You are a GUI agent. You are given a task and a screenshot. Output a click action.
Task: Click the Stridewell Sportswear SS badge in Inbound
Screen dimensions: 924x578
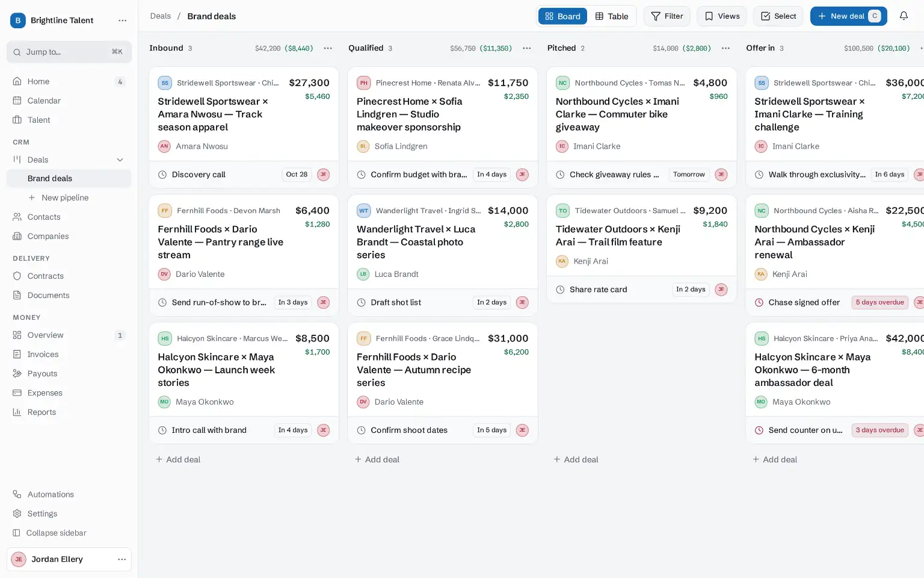tap(165, 83)
